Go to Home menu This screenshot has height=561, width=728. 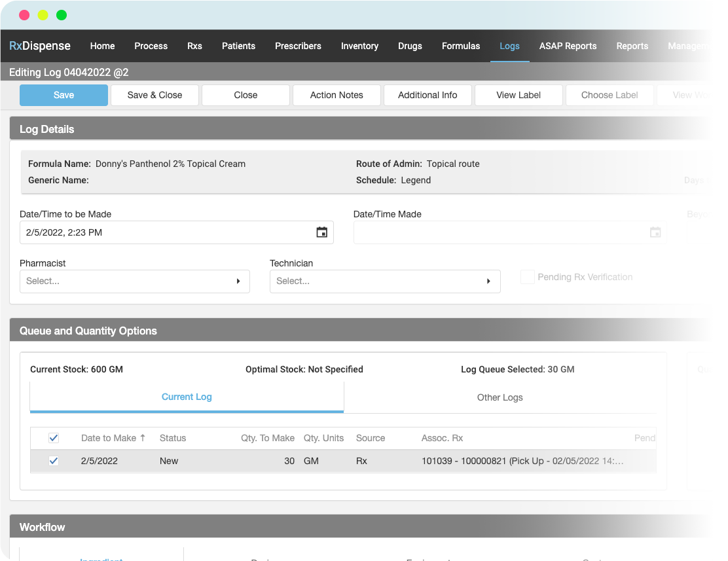coord(102,46)
